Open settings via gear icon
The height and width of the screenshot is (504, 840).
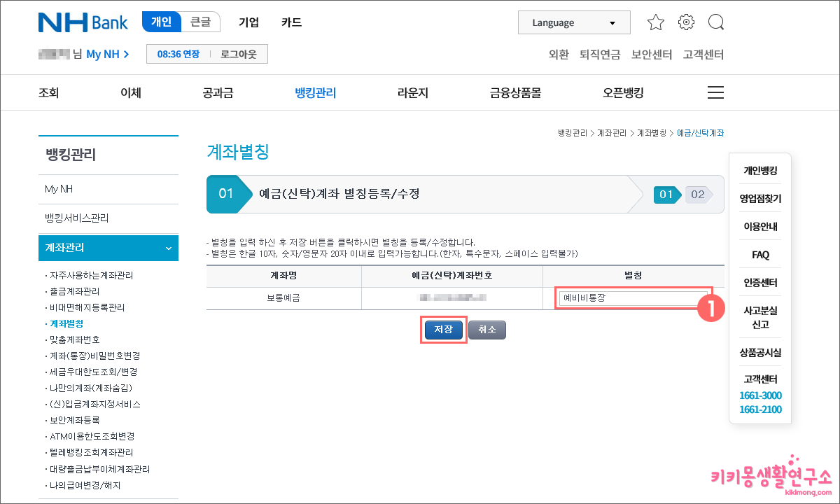pyautogui.click(x=686, y=22)
